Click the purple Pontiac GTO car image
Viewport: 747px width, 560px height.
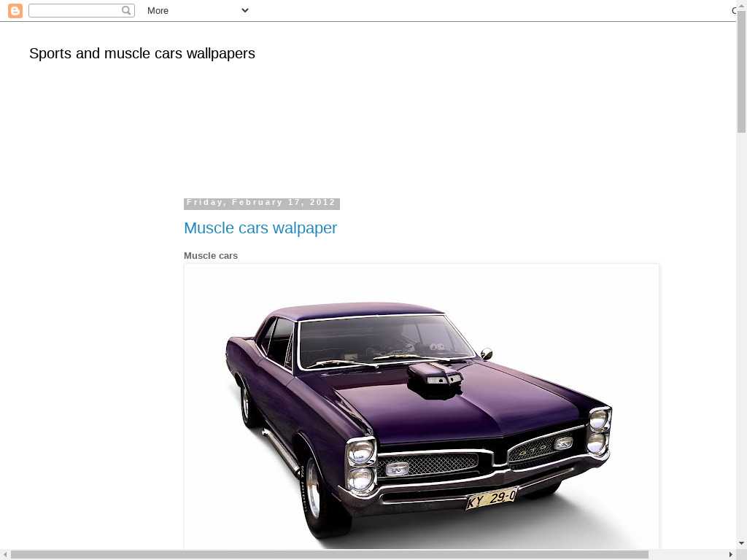pos(422,407)
